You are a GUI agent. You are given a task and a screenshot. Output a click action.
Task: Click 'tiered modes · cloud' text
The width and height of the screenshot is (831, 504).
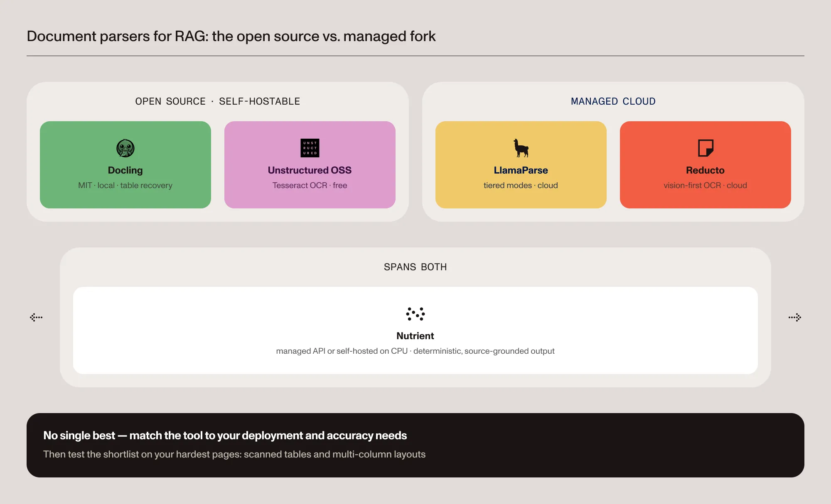point(521,186)
